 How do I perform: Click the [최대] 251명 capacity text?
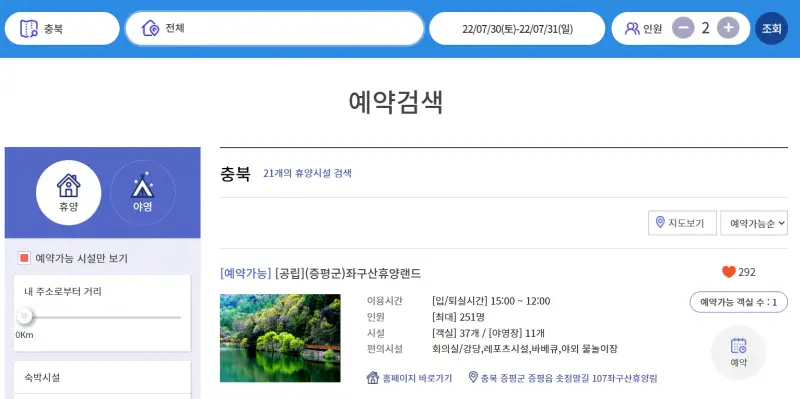pyautogui.click(x=458, y=317)
